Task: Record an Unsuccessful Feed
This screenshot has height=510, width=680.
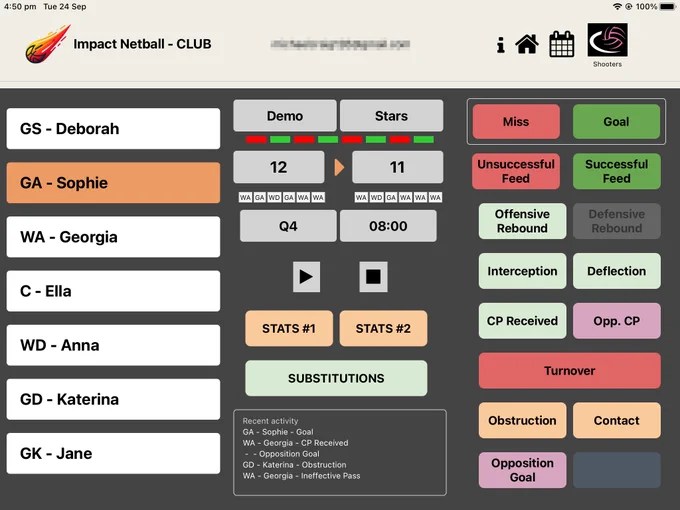Action: [x=516, y=171]
